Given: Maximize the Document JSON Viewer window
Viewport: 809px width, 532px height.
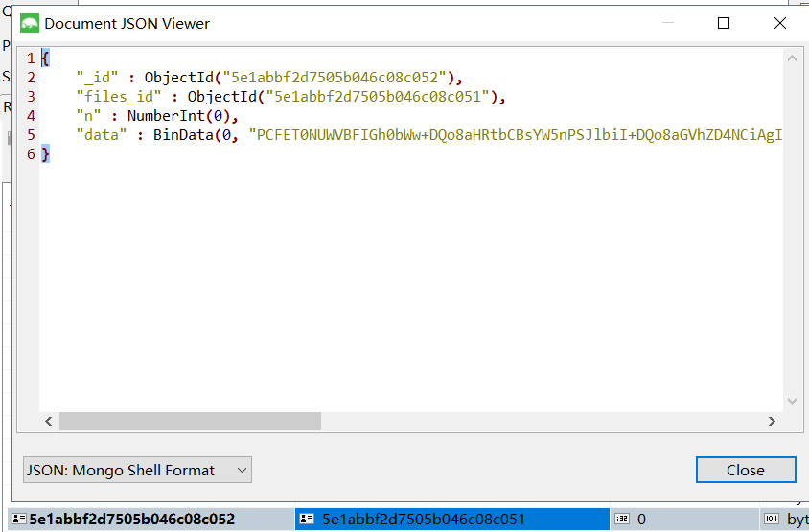Looking at the screenshot, I should [x=724, y=23].
